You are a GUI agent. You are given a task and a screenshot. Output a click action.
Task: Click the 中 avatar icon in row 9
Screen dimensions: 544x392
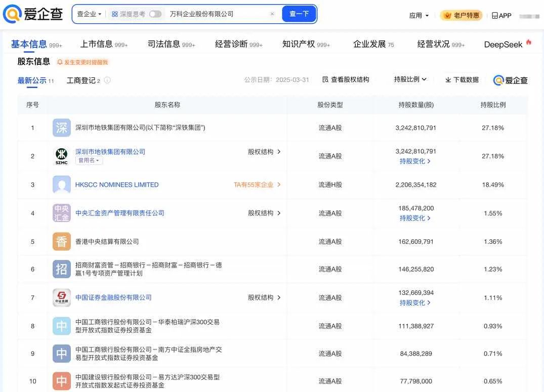61,354
